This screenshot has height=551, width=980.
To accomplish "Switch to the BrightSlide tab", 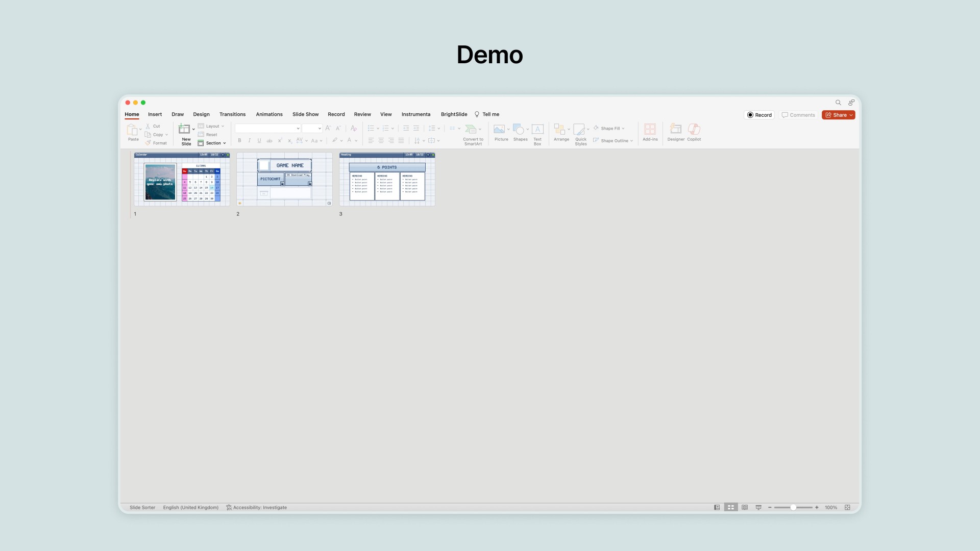I will [x=454, y=114].
